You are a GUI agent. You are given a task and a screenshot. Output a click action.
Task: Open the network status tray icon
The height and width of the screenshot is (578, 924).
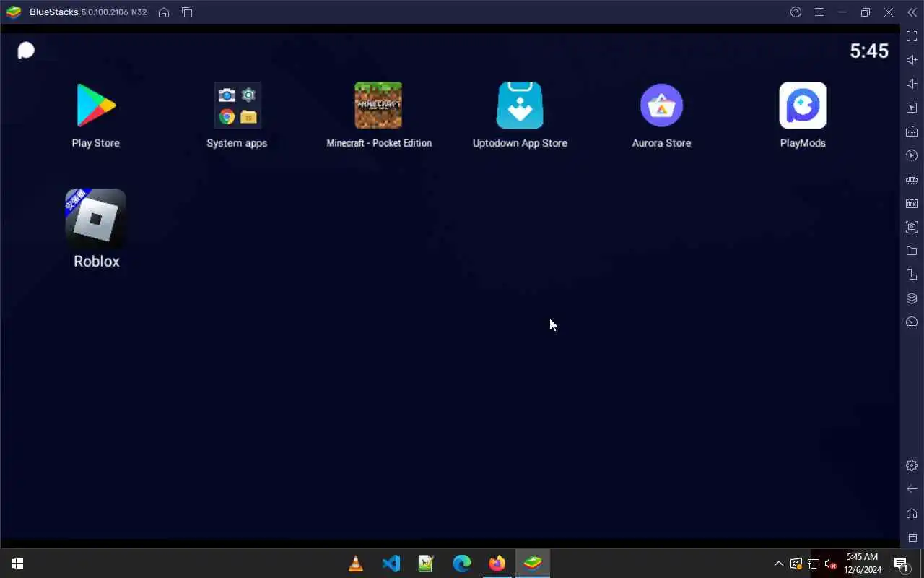[x=814, y=564]
